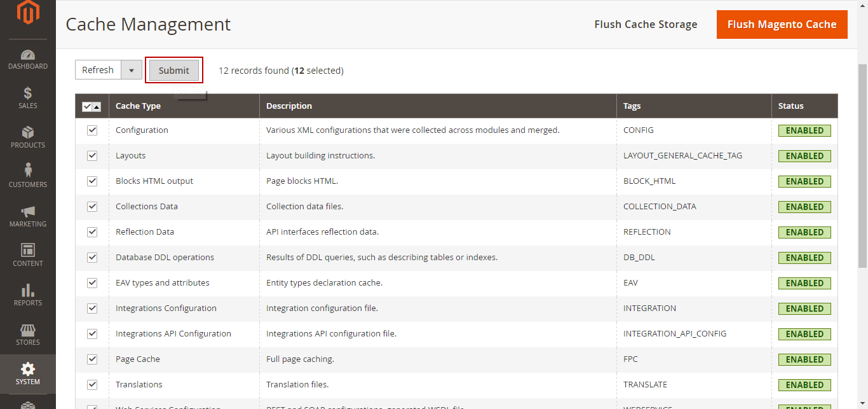Screen dimensions: 868x409
Task: Expand the select-all options arrow in header
Action: click(97, 107)
